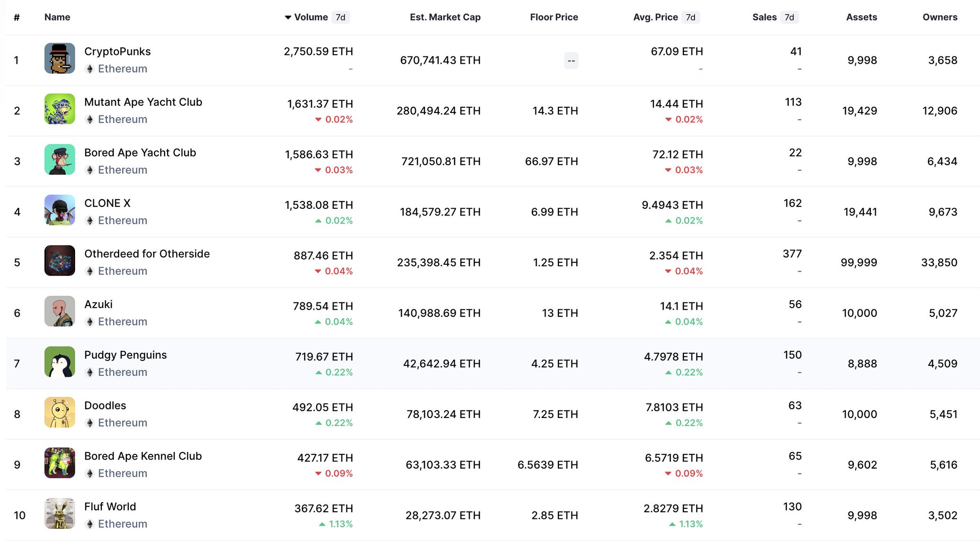Sort table by Floor Price header

[554, 17]
